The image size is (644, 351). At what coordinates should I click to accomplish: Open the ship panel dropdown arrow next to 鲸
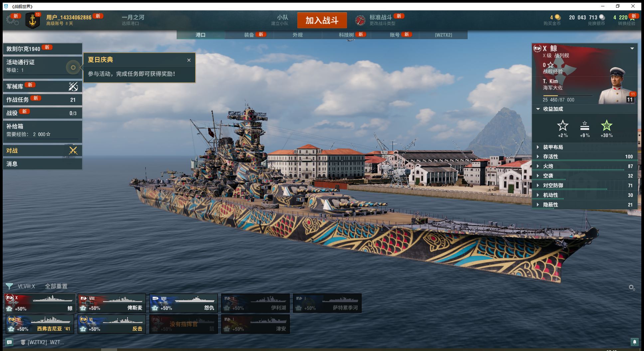(x=632, y=49)
